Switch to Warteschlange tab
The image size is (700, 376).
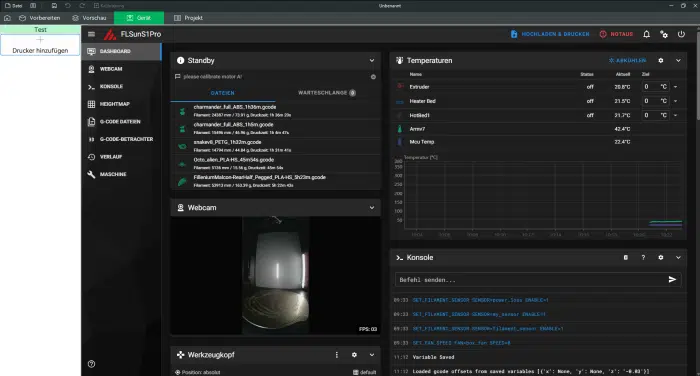327,93
